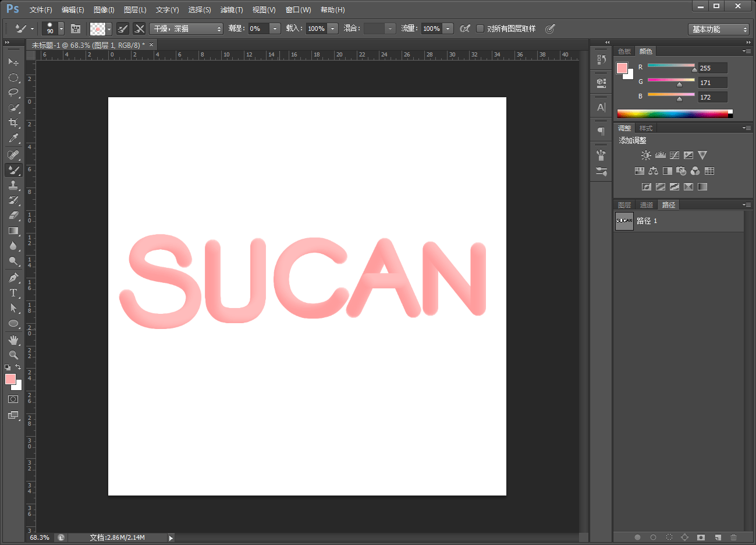Select the Move tool
This screenshot has width=756, height=545.
pos(13,62)
